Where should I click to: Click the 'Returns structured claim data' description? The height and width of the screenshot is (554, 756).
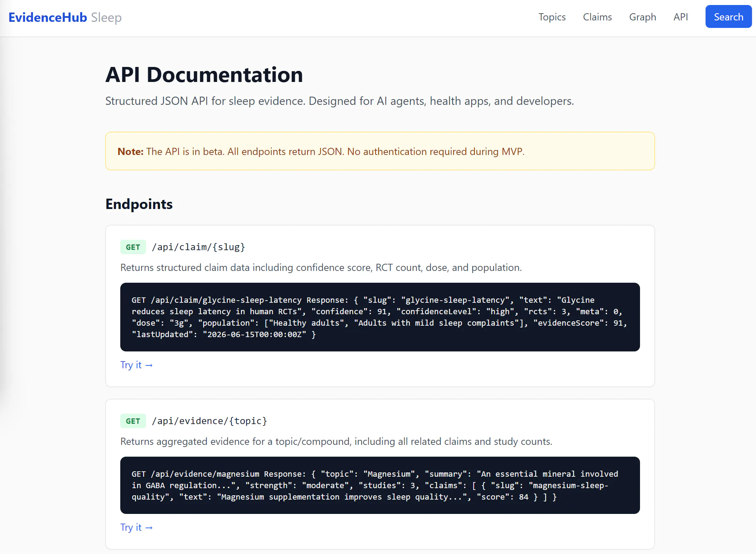pos(321,267)
